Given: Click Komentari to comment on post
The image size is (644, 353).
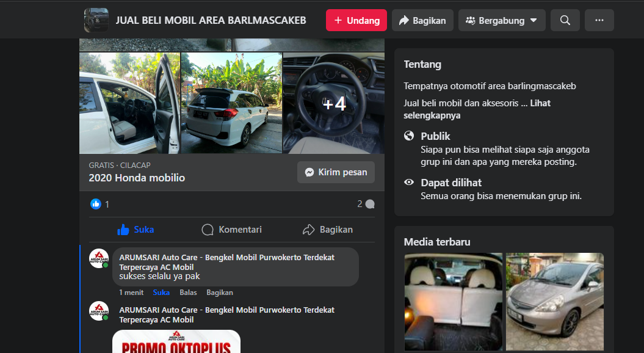Looking at the screenshot, I should 231,229.
